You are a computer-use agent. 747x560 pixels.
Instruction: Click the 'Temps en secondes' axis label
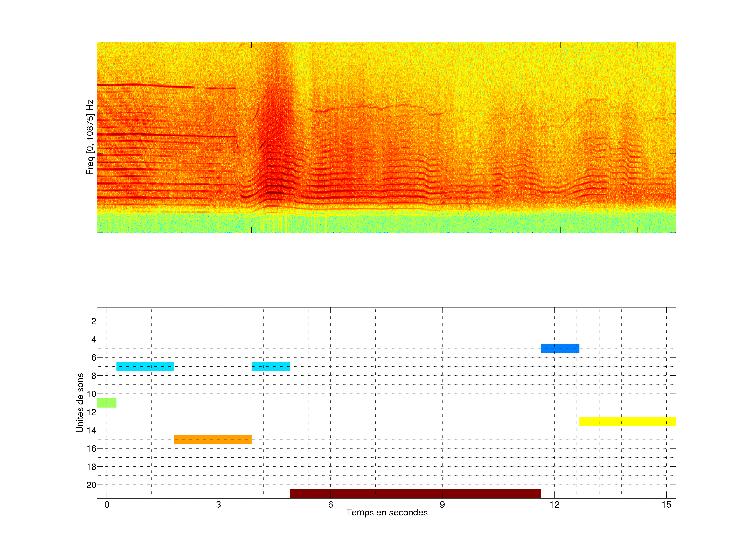[387, 512]
